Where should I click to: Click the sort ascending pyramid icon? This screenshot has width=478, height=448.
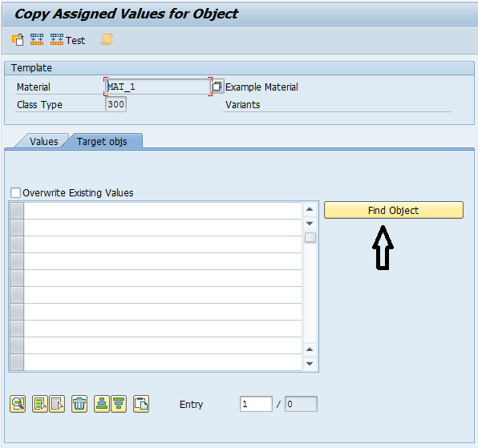pyautogui.click(x=102, y=404)
